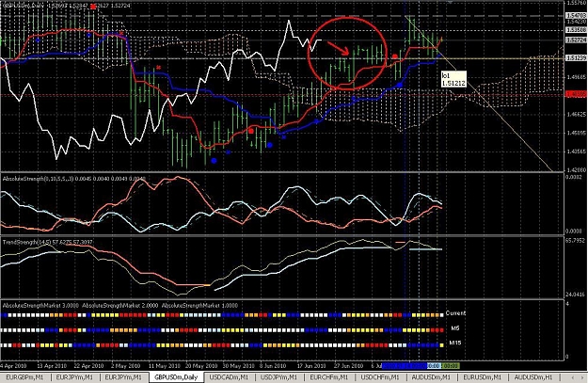
Task: Click the 24.0416 TrendStrength scale value
Action: pos(576,295)
